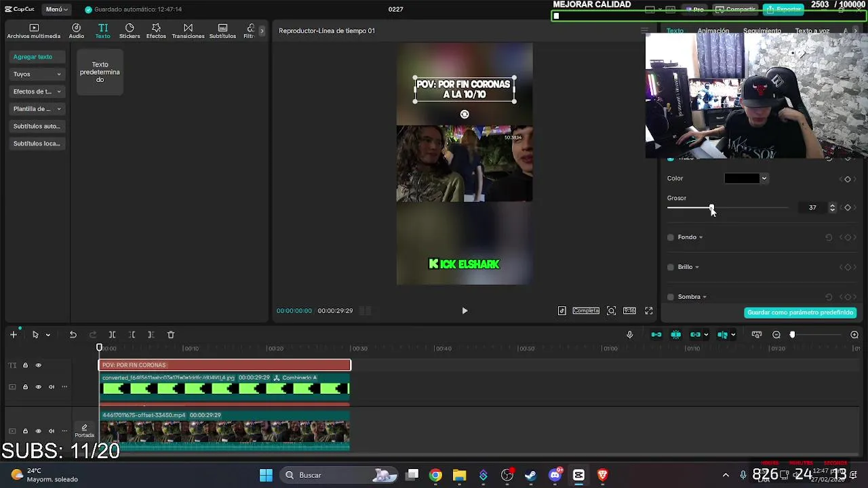Open the Archivos multimedia panel
Image resolution: width=868 pixels, height=488 pixels.
click(34, 31)
